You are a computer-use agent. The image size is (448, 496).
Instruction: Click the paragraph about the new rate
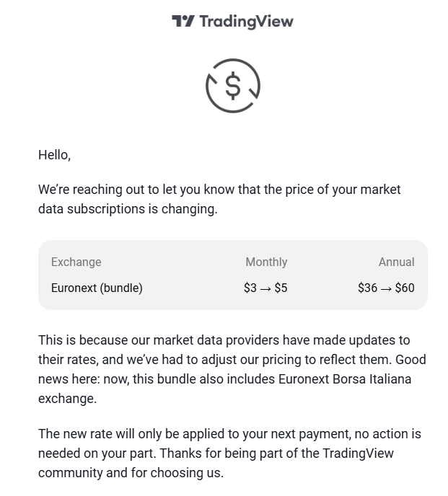[x=229, y=453]
